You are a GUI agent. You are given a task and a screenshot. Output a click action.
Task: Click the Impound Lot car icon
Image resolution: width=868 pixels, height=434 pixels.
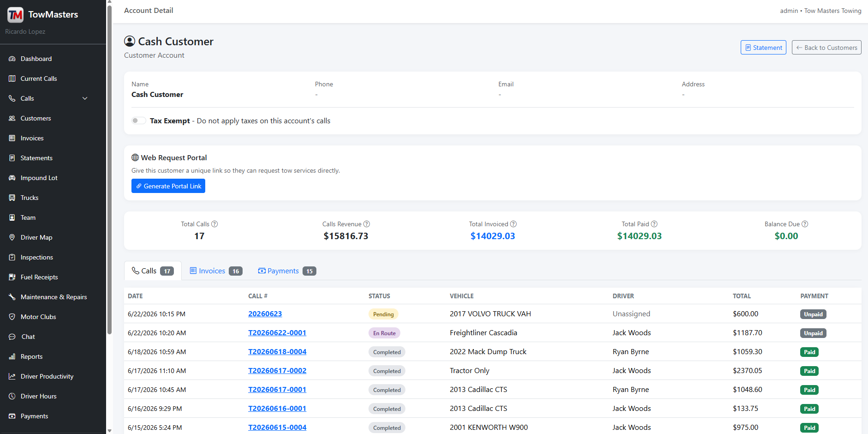[x=12, y=178]
